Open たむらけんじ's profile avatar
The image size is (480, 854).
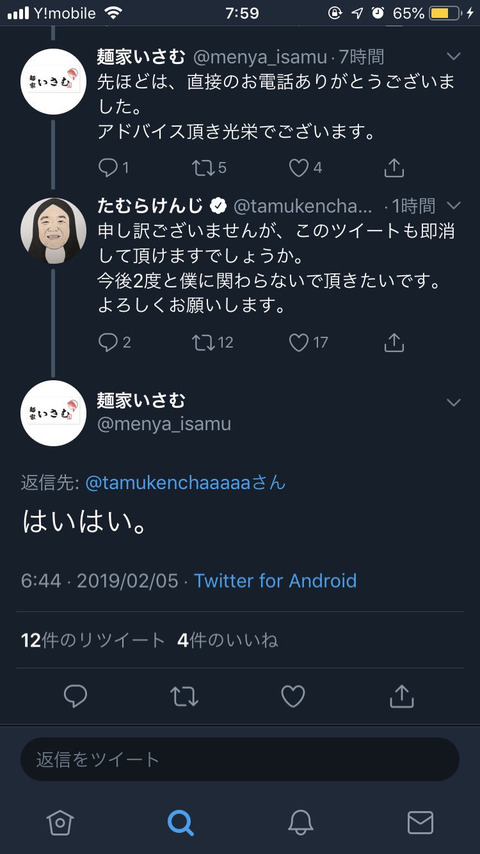[x=53, y=230]
